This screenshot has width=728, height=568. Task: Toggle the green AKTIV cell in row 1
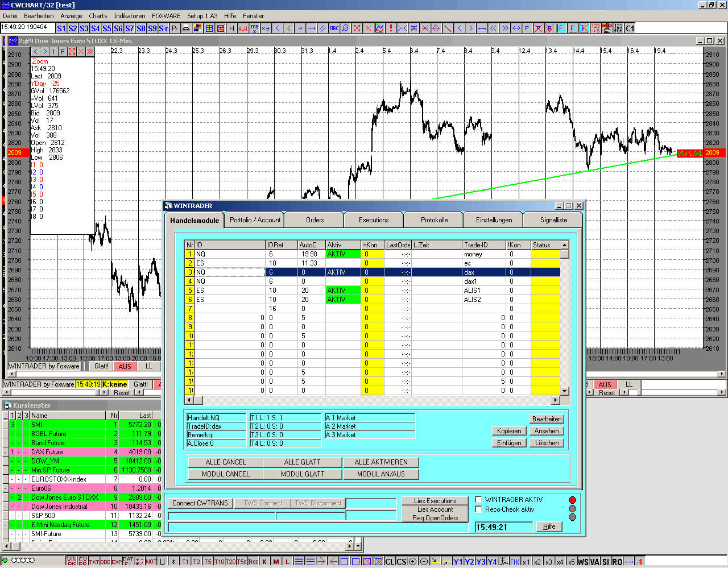[x=343, y=254]
